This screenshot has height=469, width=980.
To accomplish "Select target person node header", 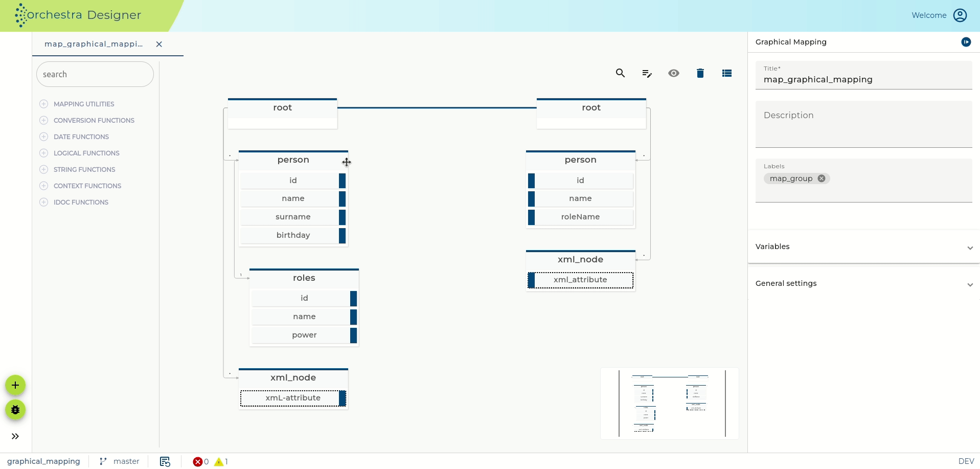I will (580, 160).
